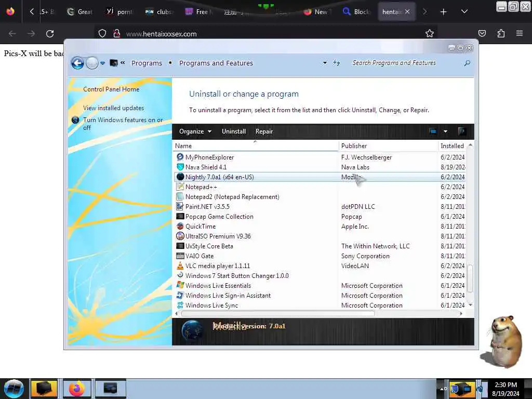Open the tracking protection shield icon
This screenshot has width=532, height=399.
pos(102,34)
